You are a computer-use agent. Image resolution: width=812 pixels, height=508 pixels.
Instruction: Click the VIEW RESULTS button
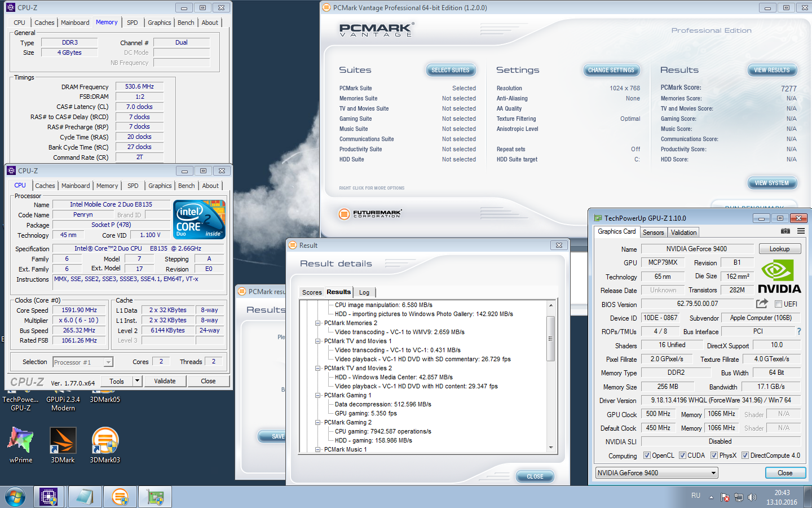(x=772, y=70)
